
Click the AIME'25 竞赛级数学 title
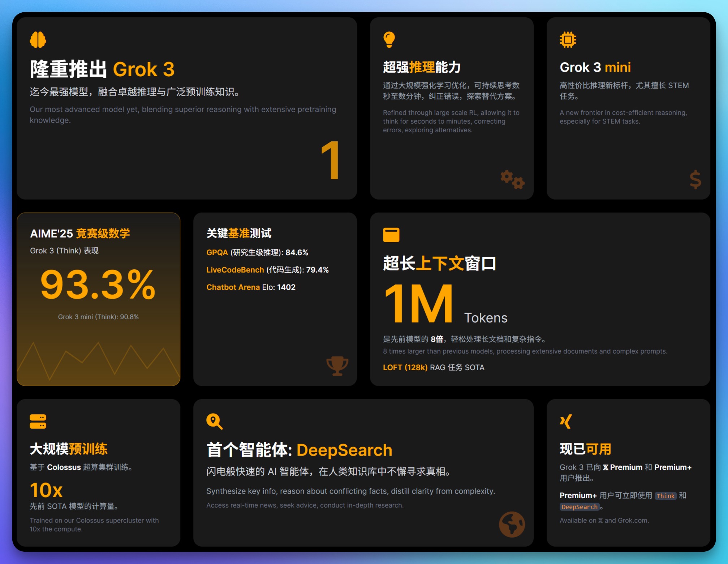[x=80, y=233]
